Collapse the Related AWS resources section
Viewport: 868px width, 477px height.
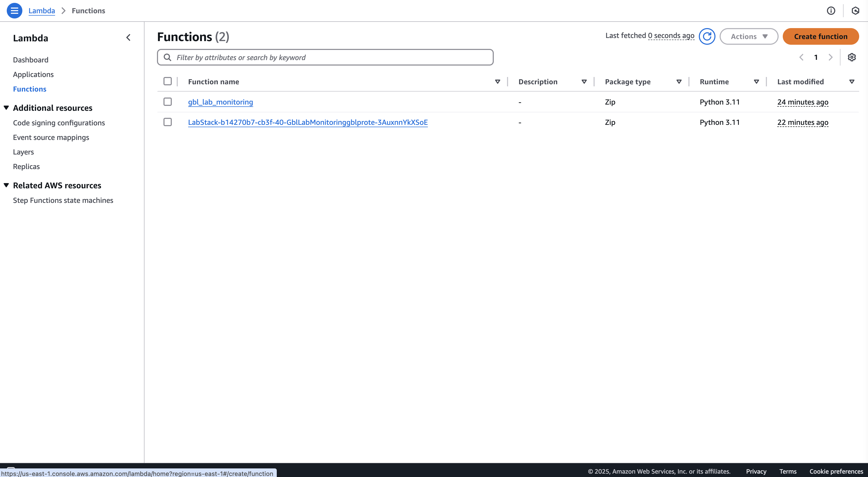pos(6,185)
